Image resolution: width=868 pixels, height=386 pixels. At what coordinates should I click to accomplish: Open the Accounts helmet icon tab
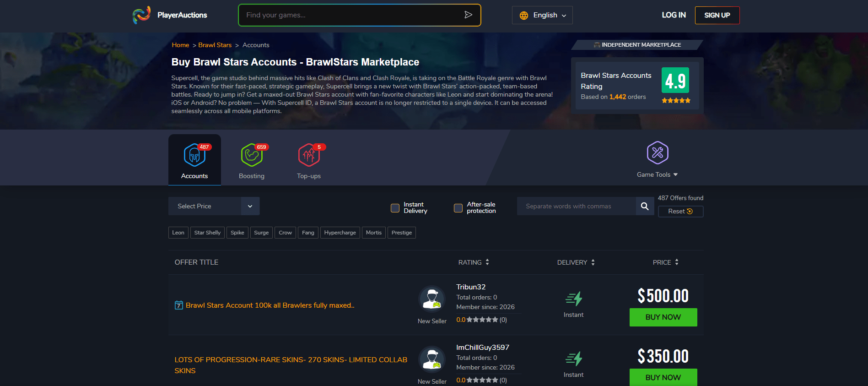(x=194, y=155)
